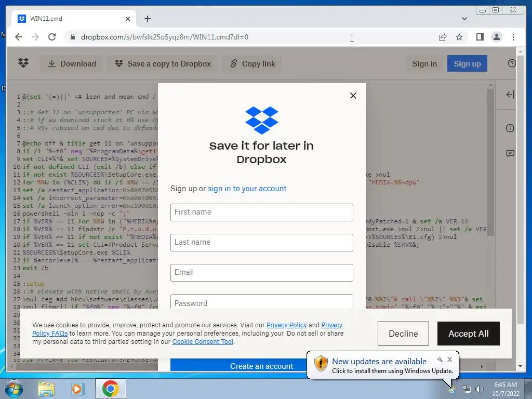Select the WIN11.cmd tab
This screenshot has width=532, height=399.
pyautogui.click(x=74, y=19)
